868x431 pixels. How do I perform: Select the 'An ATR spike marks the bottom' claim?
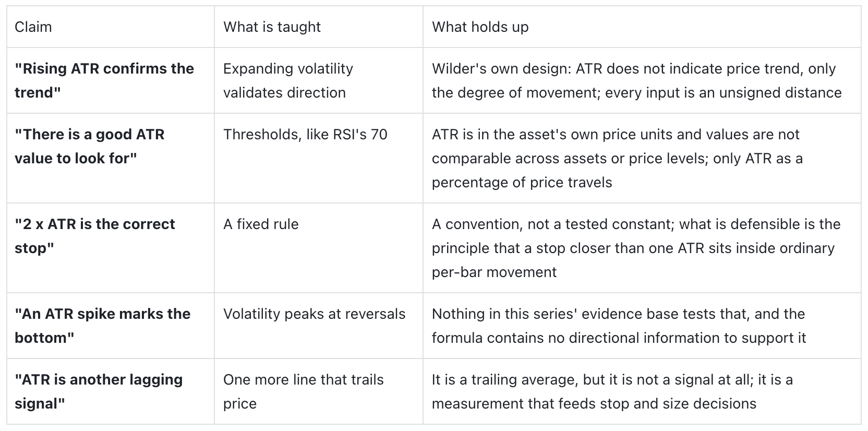click(x=102, y=326)
